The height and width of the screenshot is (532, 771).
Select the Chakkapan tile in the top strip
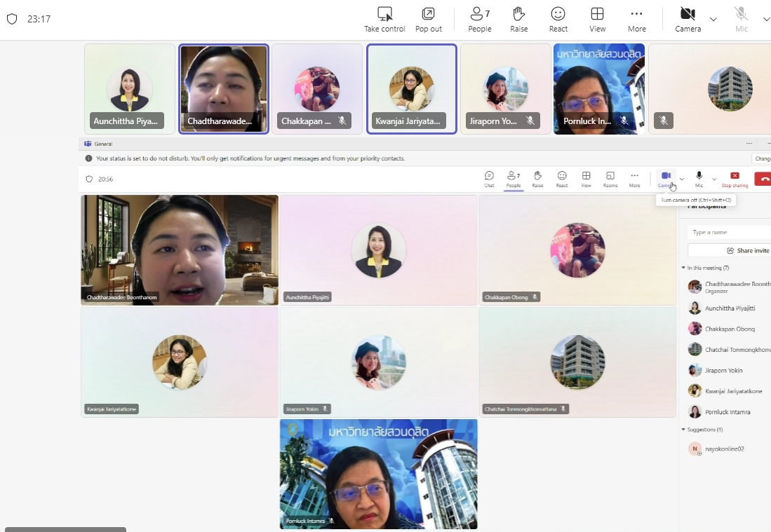[317, 89]
